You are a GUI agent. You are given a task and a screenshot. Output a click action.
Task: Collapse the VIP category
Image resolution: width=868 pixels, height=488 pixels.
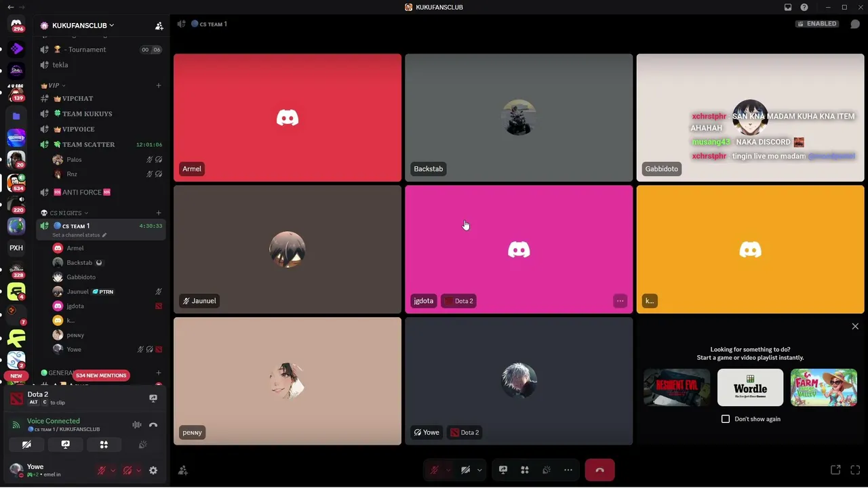53,85
